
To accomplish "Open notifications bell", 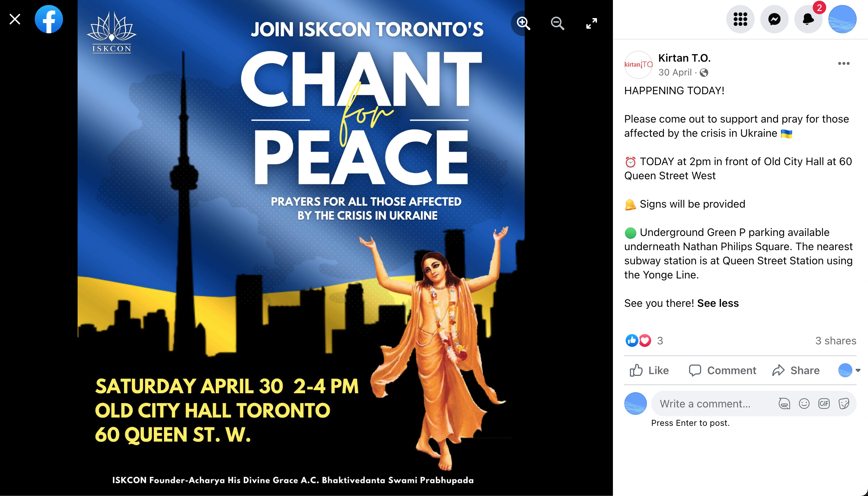I will (x=808, y=19).
